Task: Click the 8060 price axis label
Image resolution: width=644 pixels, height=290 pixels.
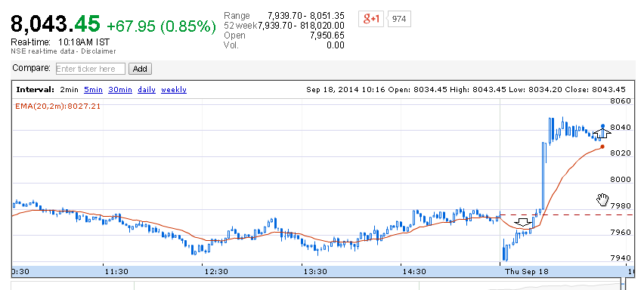Action: [x=620, y=101]
